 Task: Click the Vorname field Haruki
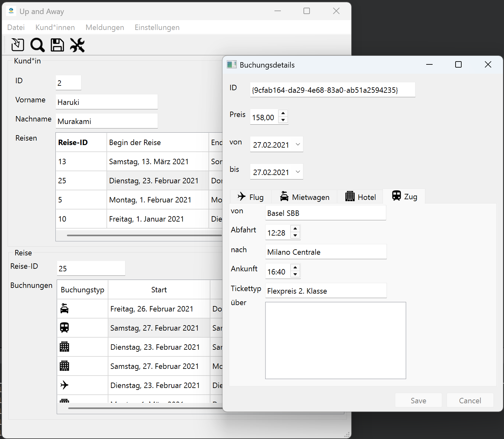pyautogui.click(x=106, y=102)
